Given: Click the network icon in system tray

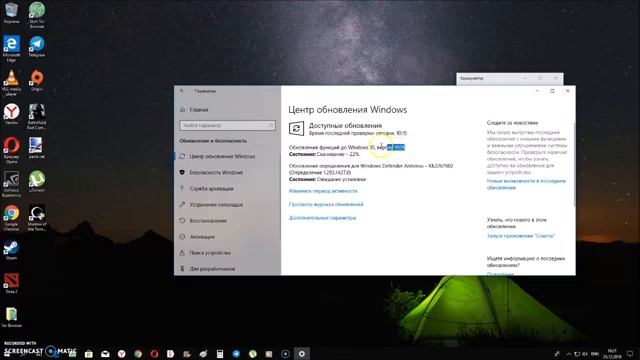Looking at the screenshot, I should coord(577,353).
